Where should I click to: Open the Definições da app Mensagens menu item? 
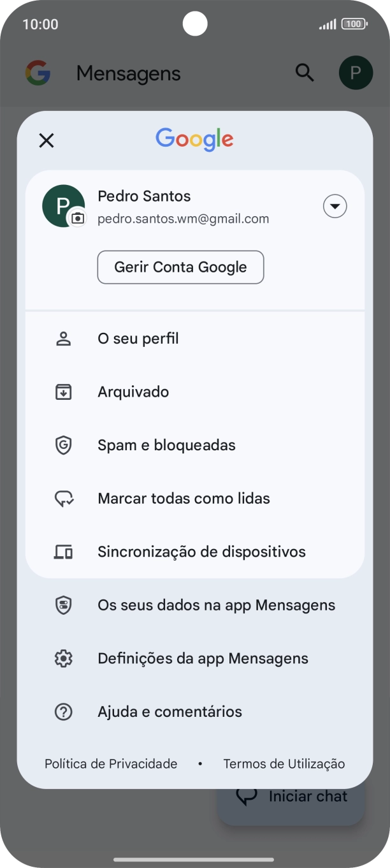point(202,658)
